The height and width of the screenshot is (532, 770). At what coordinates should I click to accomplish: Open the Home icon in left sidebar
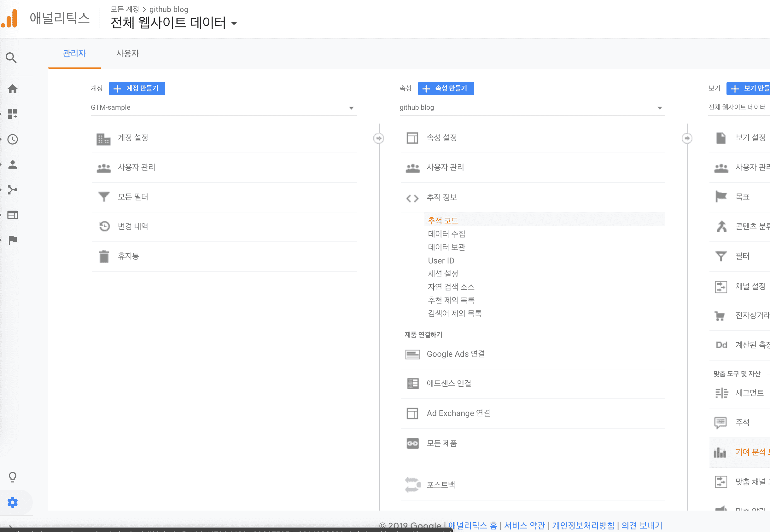tap(13, 89)
